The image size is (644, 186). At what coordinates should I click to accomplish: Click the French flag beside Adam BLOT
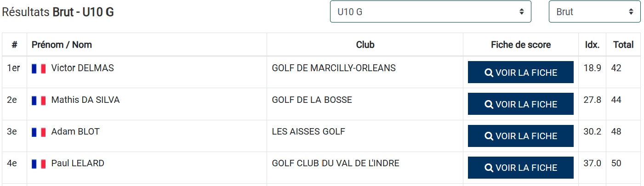39,132
